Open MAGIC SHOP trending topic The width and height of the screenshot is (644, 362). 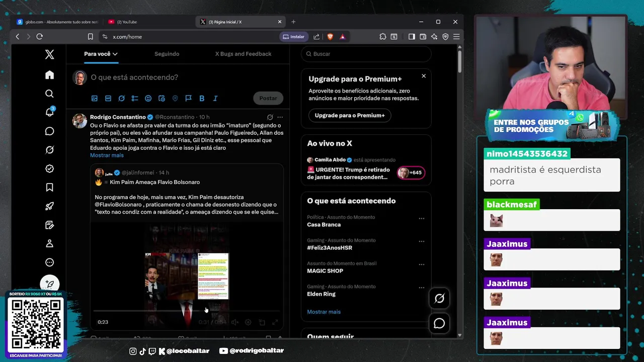pyautogui.click(x=325, y=271)
